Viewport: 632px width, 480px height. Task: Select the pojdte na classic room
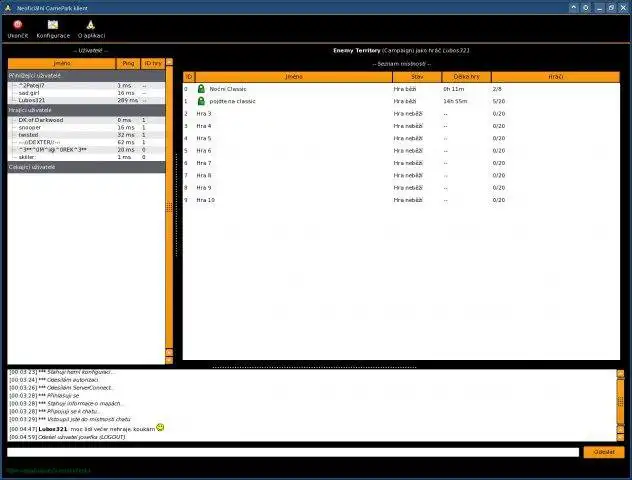[x=401, y=101]
